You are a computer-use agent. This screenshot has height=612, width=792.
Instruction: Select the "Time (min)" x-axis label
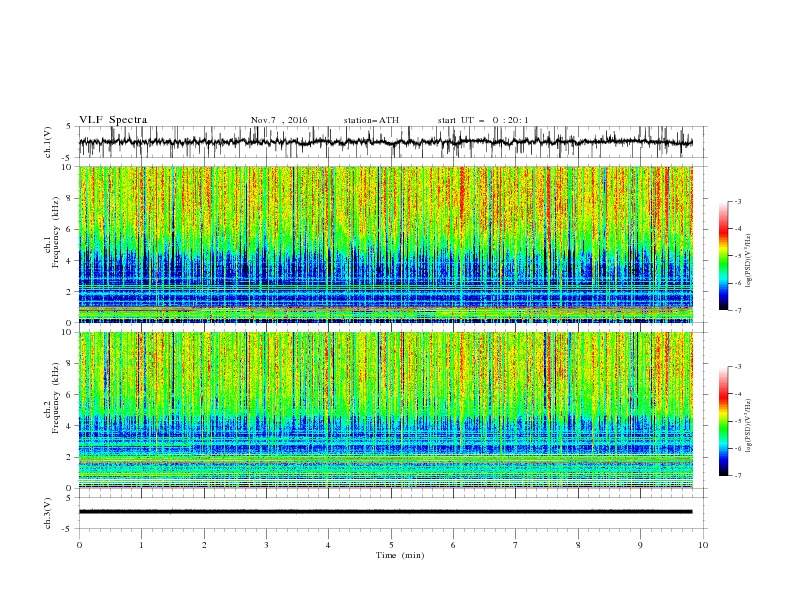coord(400,555)
